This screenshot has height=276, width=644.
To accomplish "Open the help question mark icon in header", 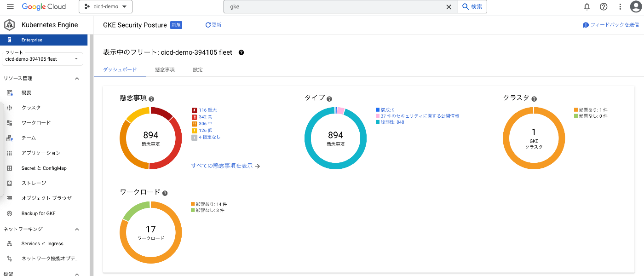I will (604, 6).
